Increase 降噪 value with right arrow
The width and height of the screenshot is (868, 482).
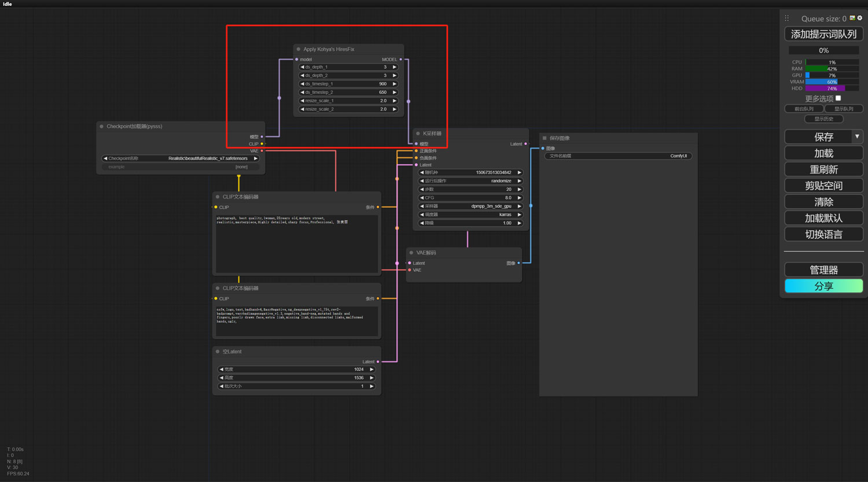519,223
